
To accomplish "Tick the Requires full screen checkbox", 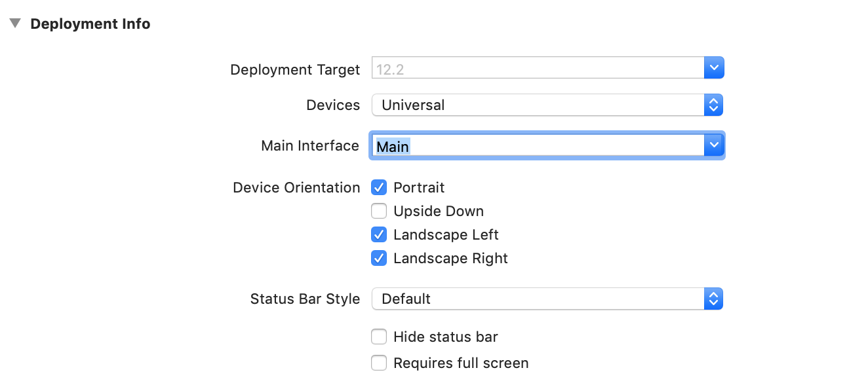I will 379,363.
